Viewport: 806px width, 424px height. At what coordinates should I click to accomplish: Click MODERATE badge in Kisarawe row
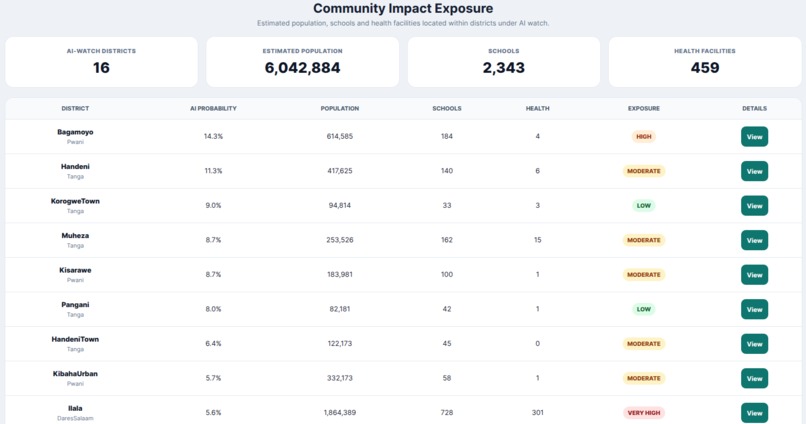tap(644, 274)
